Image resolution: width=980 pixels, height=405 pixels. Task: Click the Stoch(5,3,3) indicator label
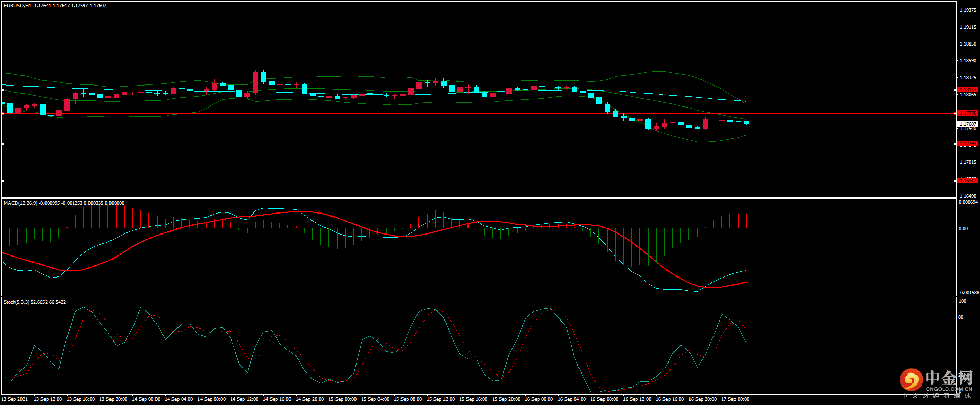pos(16,302)
